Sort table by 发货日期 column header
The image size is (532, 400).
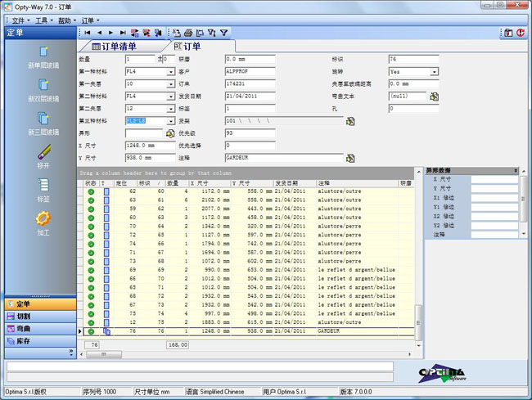[295, 183]
